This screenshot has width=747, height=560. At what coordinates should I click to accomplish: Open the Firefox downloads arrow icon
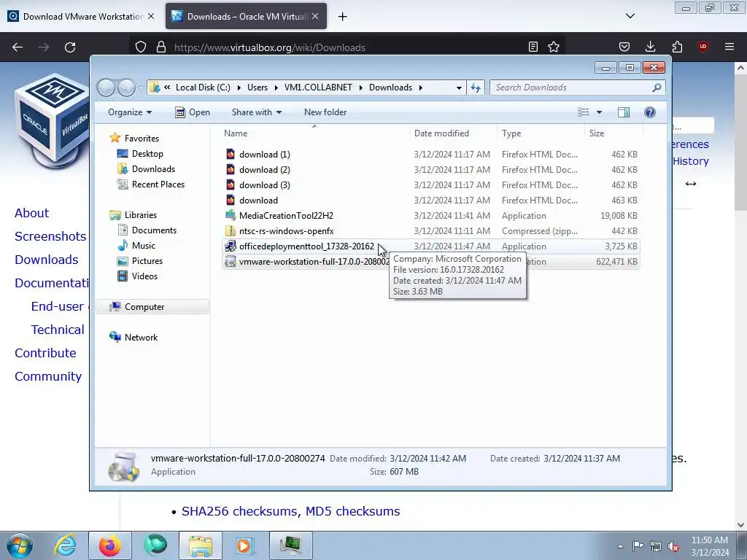pos(650,47)
